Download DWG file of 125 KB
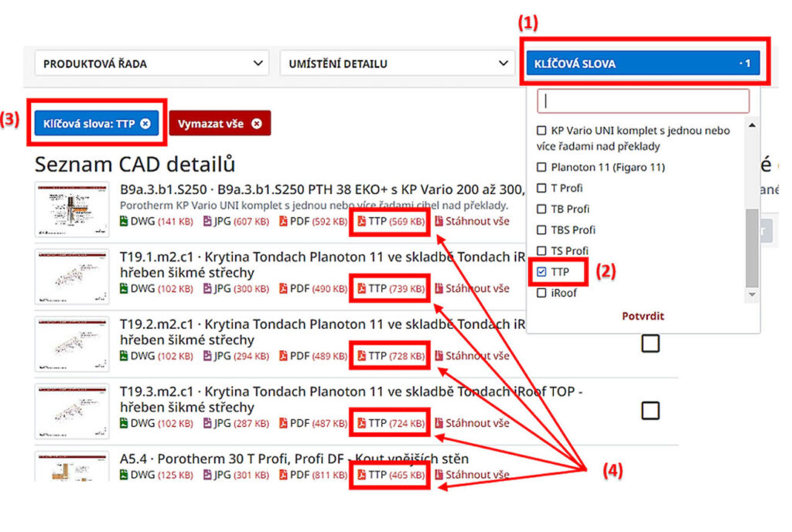The height and width of the screenshot is (532, 792). click(x=138, y=474)
